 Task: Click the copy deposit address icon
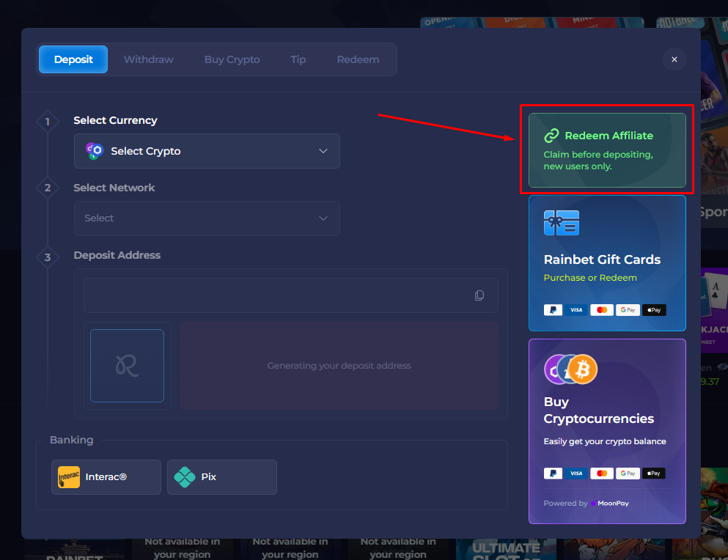479,295
